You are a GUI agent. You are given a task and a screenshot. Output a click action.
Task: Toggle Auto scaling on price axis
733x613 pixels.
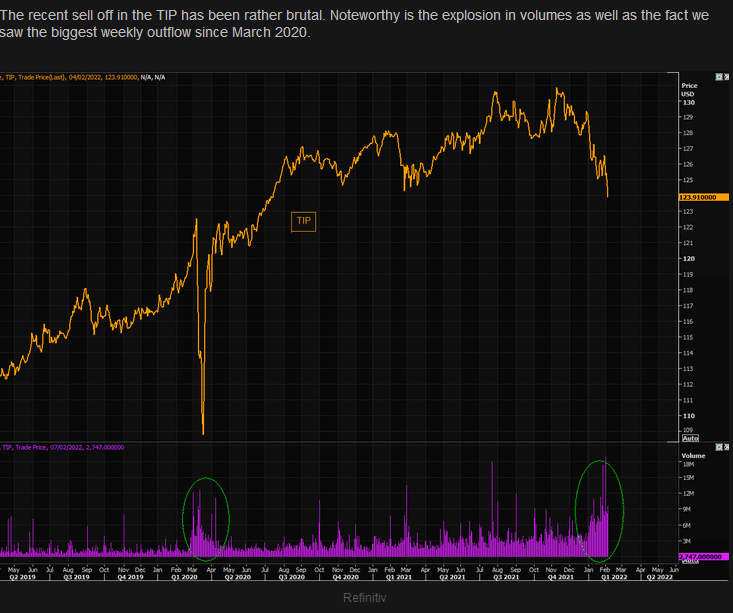tap(690, 439)
